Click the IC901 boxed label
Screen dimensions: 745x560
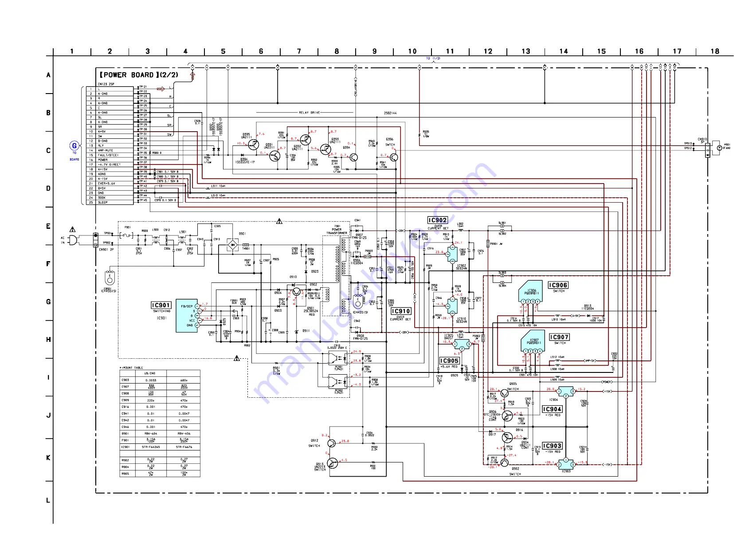coord(161,305)
